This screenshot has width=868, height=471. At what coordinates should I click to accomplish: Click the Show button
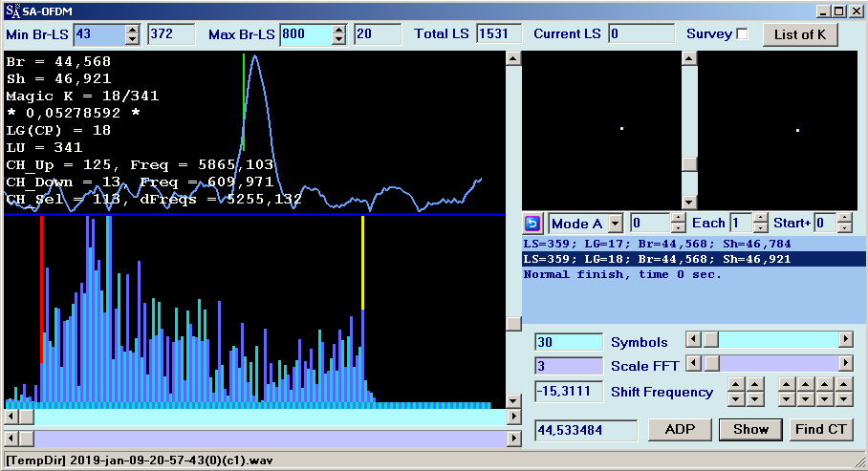click(x=750, y=430)
